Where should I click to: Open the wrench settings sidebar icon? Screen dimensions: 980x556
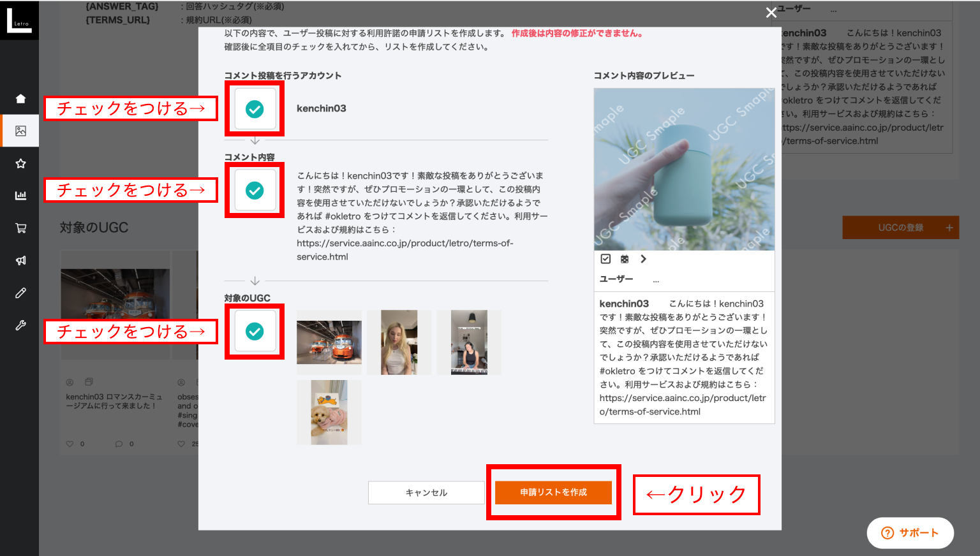click(x=20, y=325)
